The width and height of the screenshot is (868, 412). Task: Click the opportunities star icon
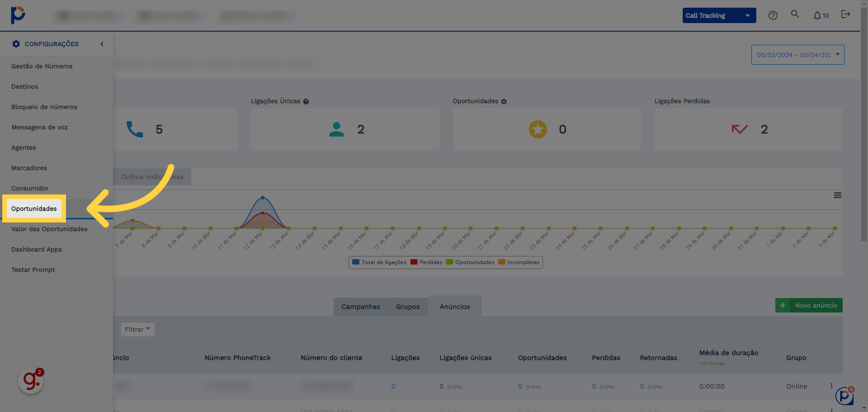538,129
